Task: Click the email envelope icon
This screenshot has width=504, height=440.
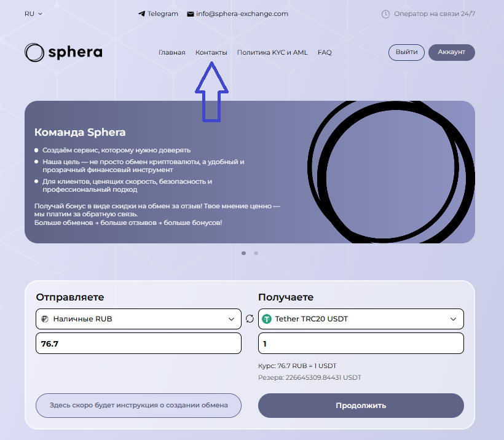Action: [191, 14]
